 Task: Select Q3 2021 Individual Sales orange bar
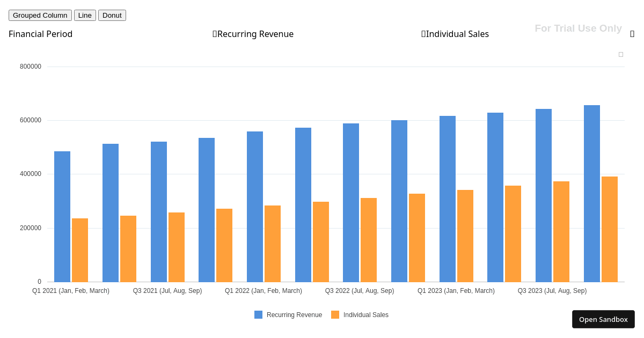tap(177, 247)
